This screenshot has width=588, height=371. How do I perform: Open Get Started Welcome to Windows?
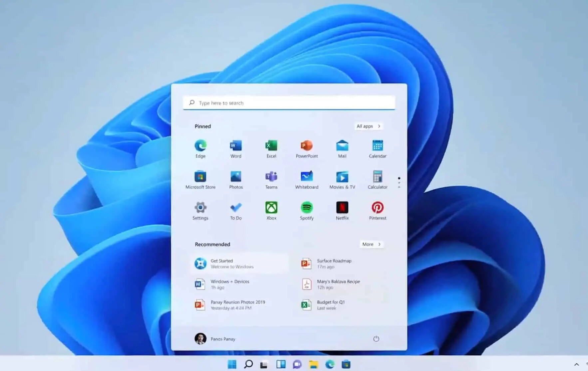click(x=239, y=264)
